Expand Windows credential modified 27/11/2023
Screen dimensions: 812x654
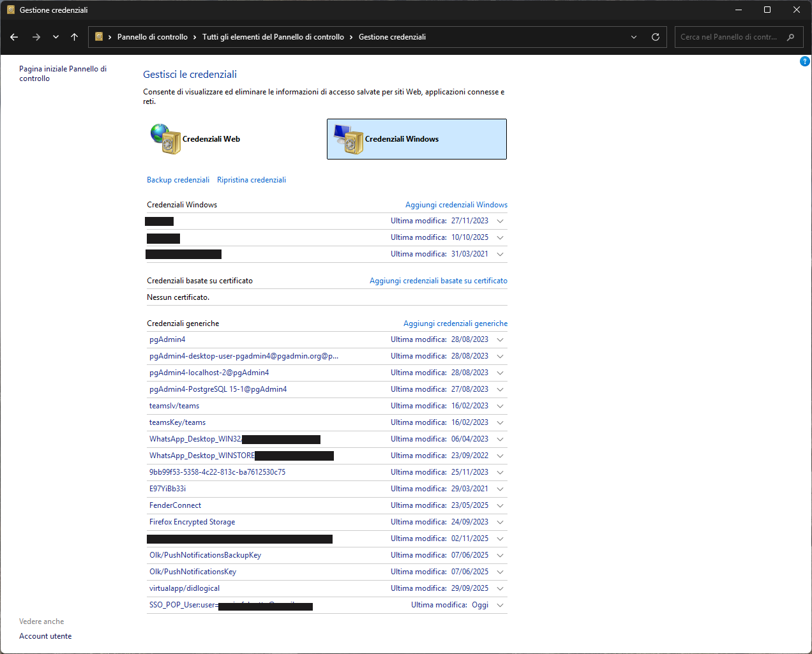tap(500, 221)
